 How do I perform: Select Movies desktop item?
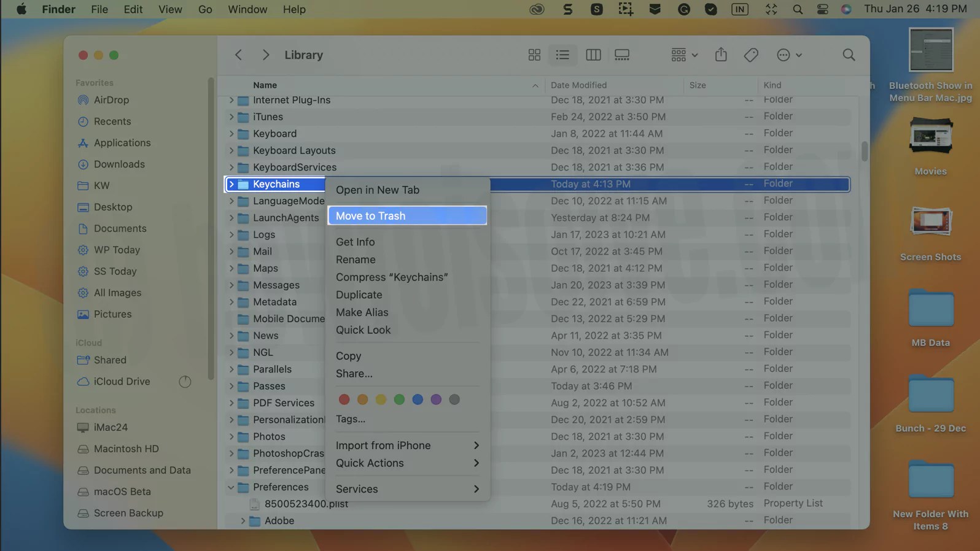[x=930, y=146]
